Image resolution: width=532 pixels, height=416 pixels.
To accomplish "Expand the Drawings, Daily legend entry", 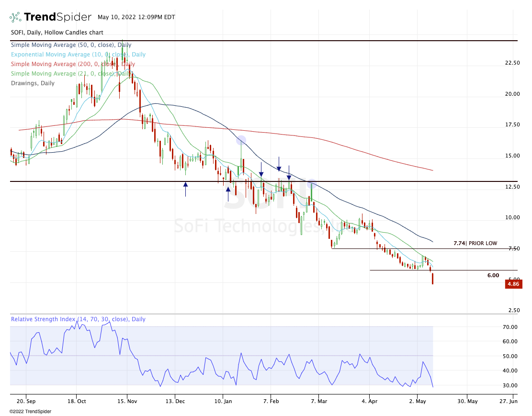I will click(33, 83).
